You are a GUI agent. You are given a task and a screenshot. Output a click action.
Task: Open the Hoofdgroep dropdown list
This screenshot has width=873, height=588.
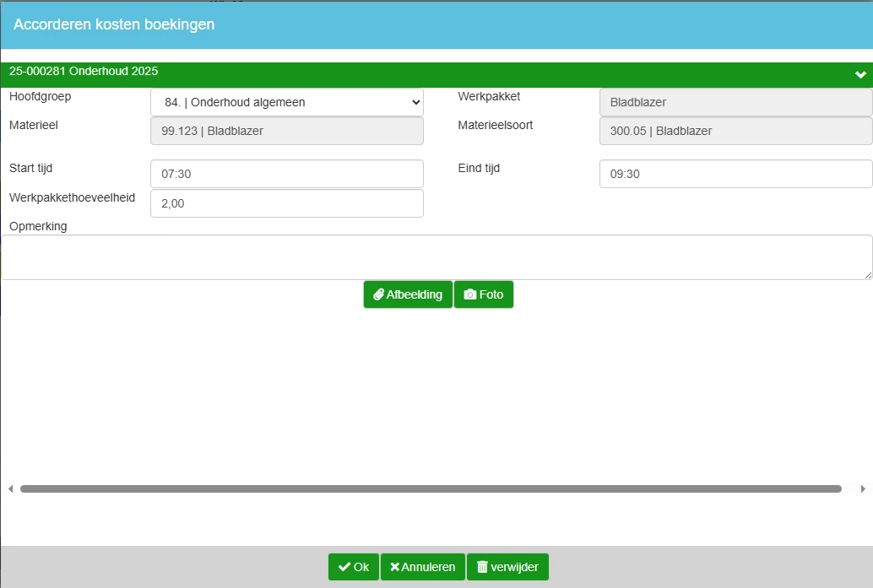pos(287,102)
